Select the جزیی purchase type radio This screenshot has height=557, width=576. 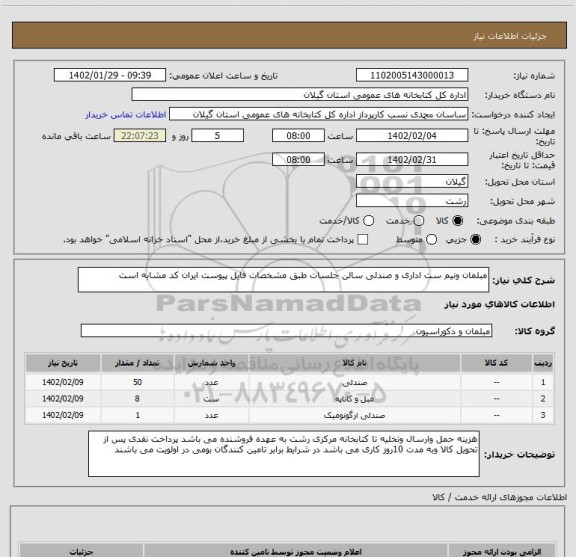(476, 240)
